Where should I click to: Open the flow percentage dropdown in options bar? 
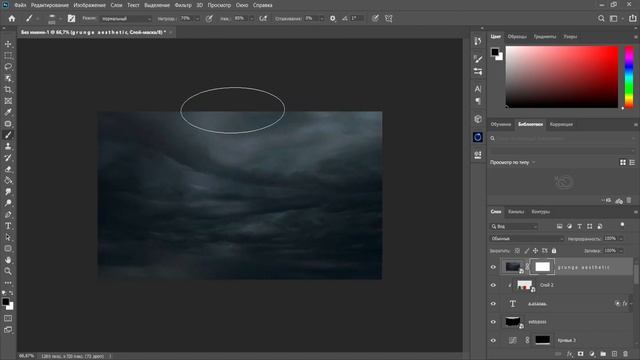point(251,19)
